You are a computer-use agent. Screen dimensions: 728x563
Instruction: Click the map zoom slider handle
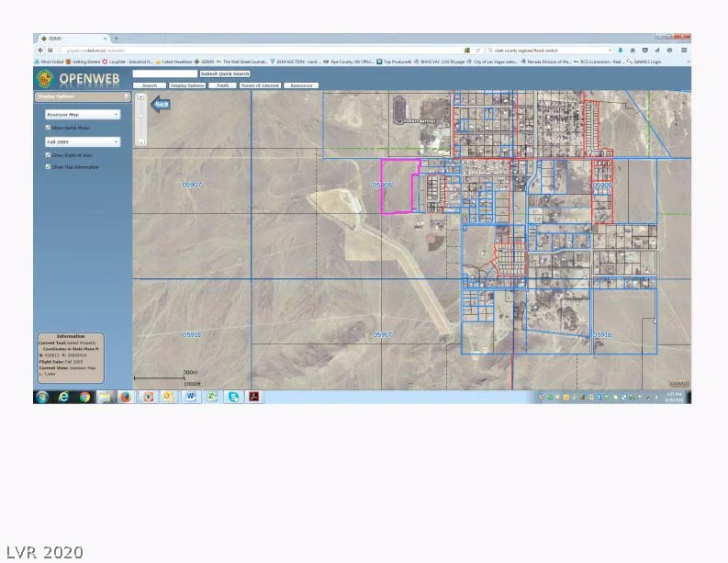coord(140,116)
